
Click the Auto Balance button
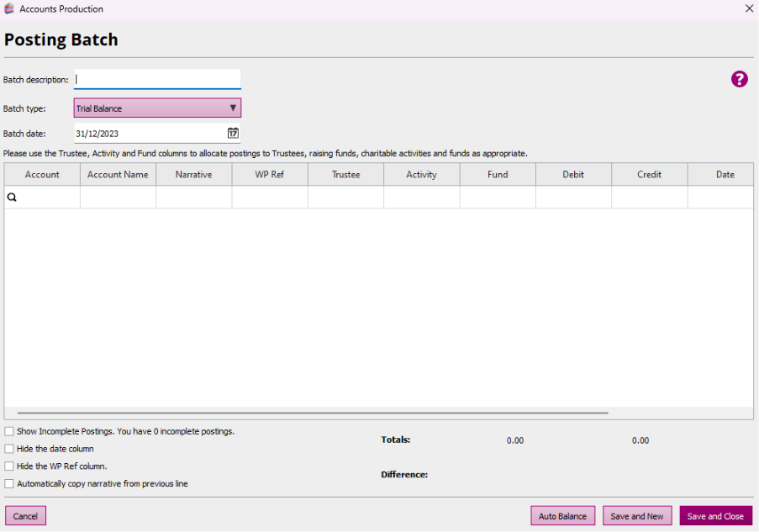562,516
